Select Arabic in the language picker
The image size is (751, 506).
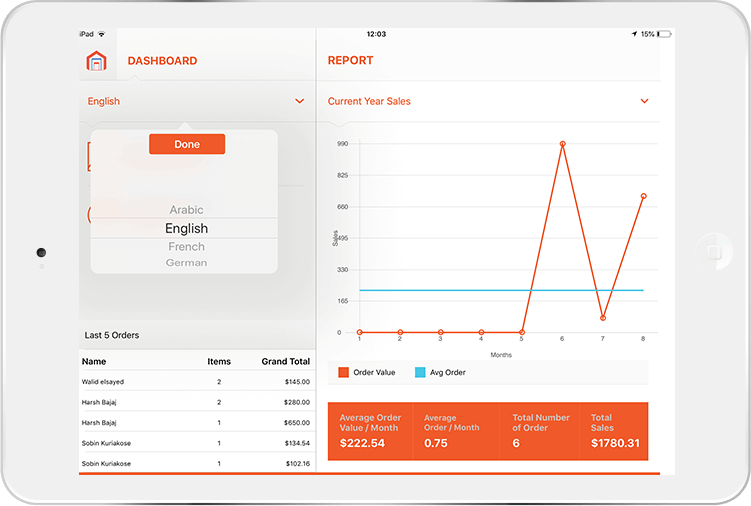tap(186, 210)
